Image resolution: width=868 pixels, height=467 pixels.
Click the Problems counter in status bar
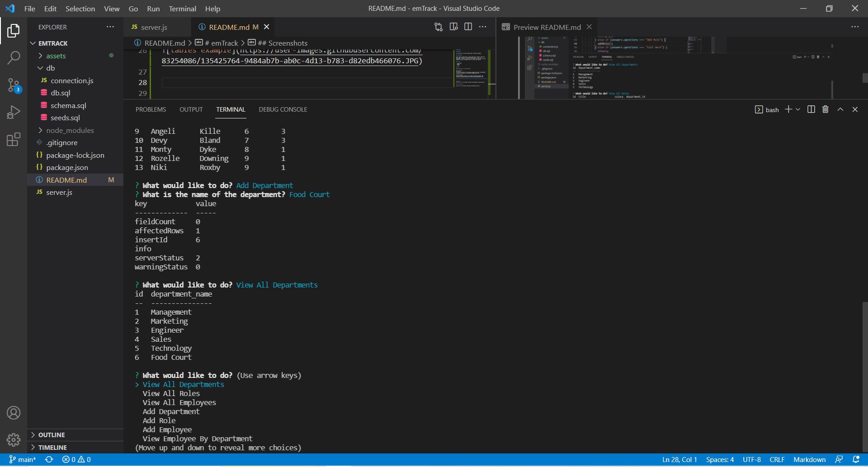(77, 459)
